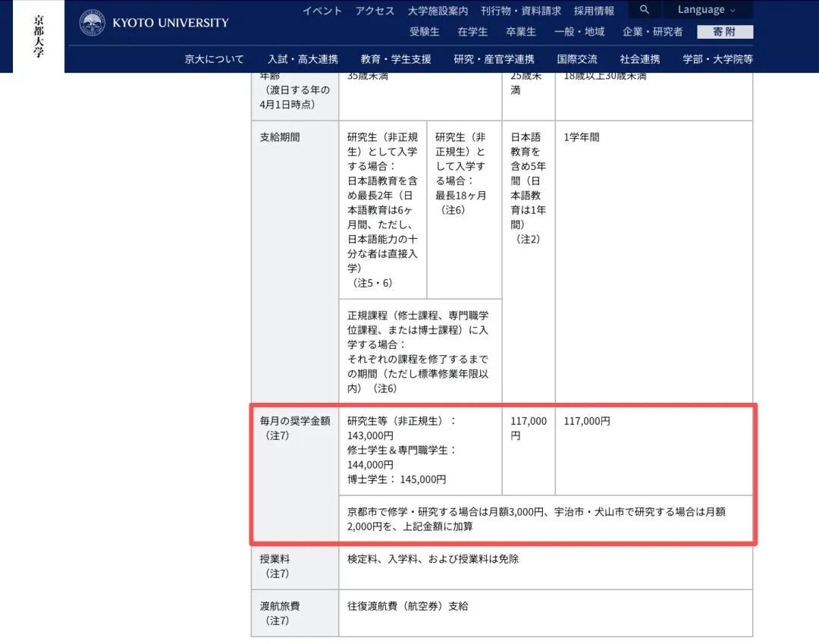Open the 学部・大学院等 menu
This screenshot has width=819, height=644.
coord(717,59)
